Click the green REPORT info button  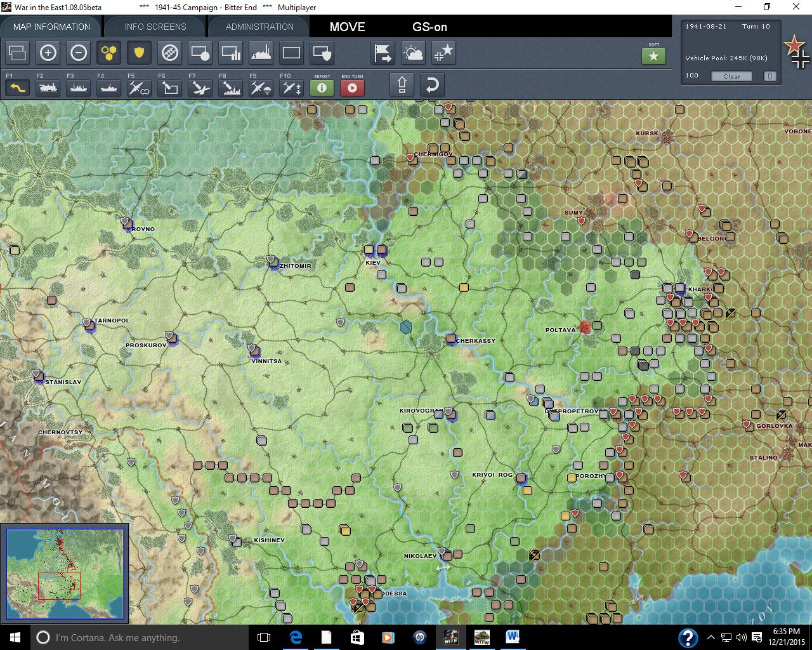(322, 88)
